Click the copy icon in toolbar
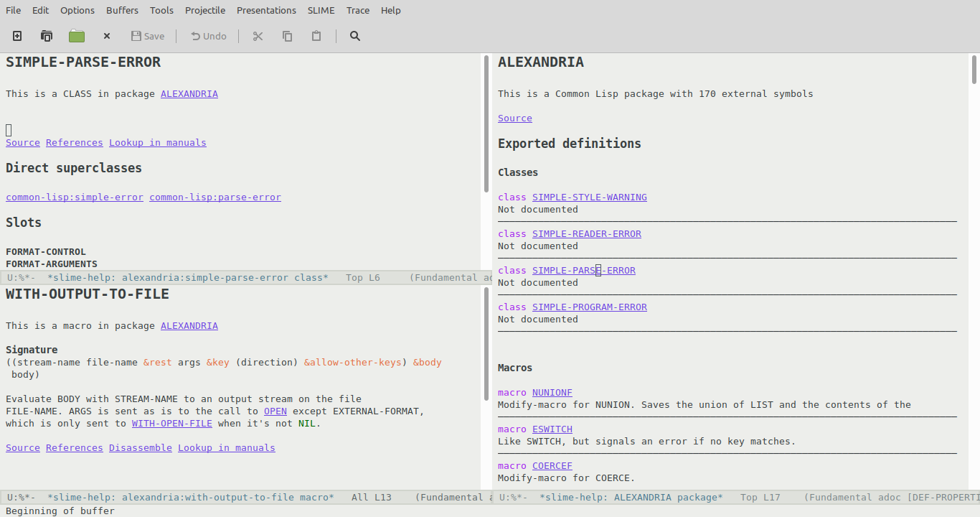The image size is (980, 517). pyautogui.click(x=288, y=36)
